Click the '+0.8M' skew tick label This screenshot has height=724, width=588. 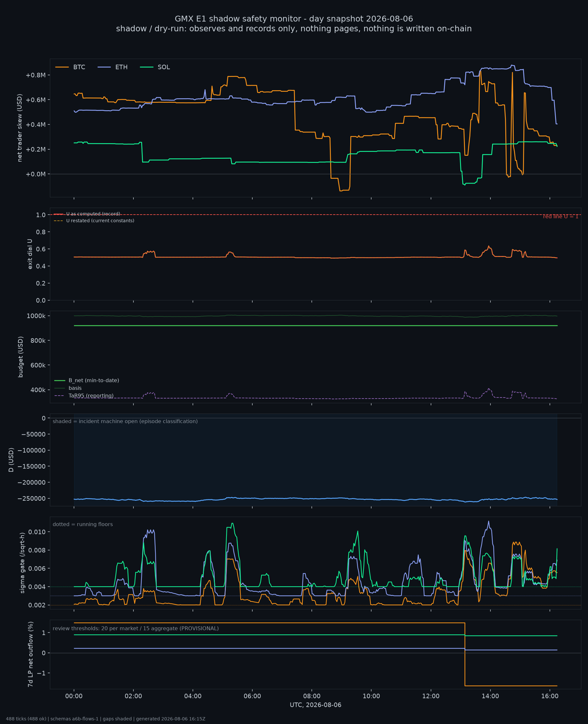click(x=36, y=75)
